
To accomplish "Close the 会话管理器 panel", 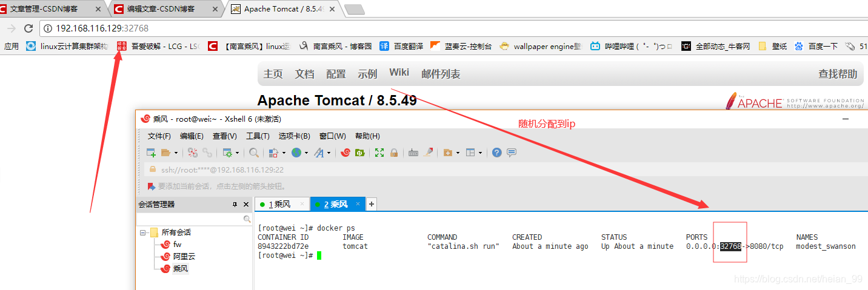I will point(246,205).
